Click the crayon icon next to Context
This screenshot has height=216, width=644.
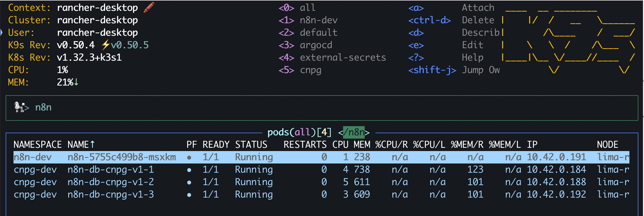point(149,7)
